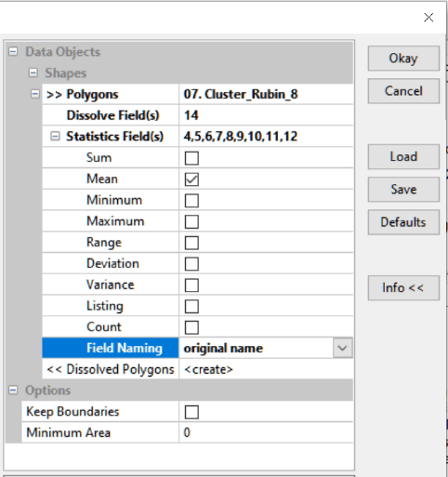The width and height of the screenshot is (448, 477).
Task: Click Defaults to restore default settings
Action: [403, 222]
